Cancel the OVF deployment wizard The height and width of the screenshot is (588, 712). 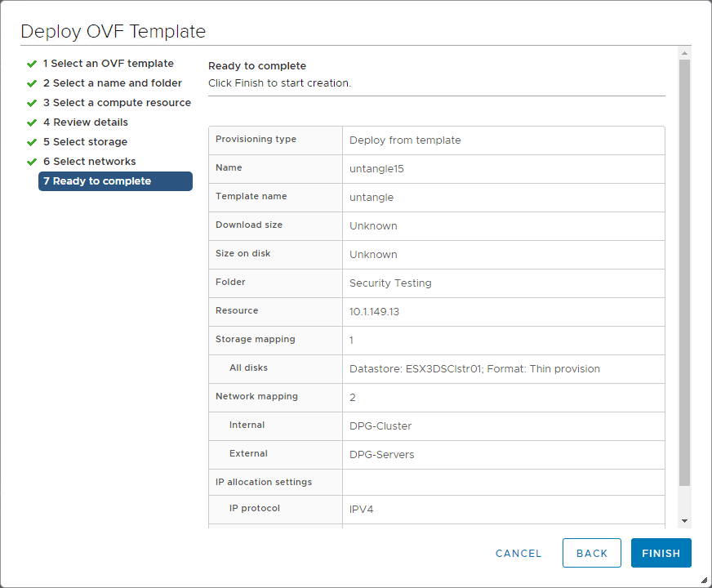click(x=518, y=553)
